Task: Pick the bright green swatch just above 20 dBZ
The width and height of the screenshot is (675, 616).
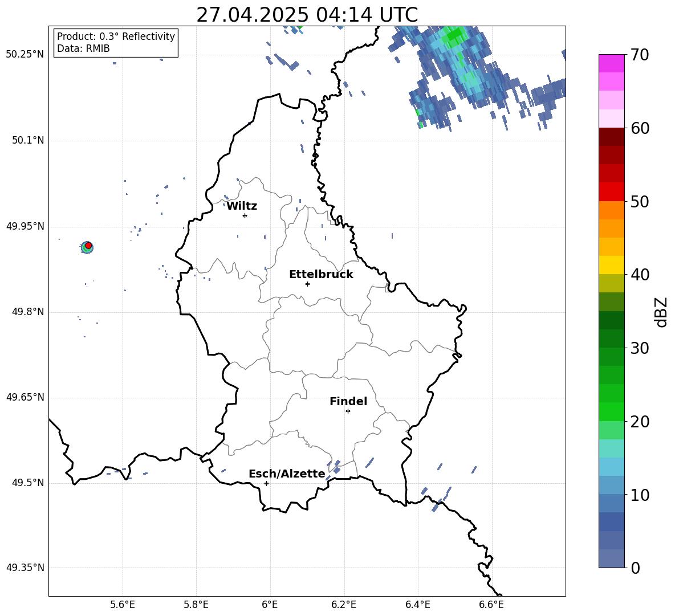Action: [x=612, y=411]
